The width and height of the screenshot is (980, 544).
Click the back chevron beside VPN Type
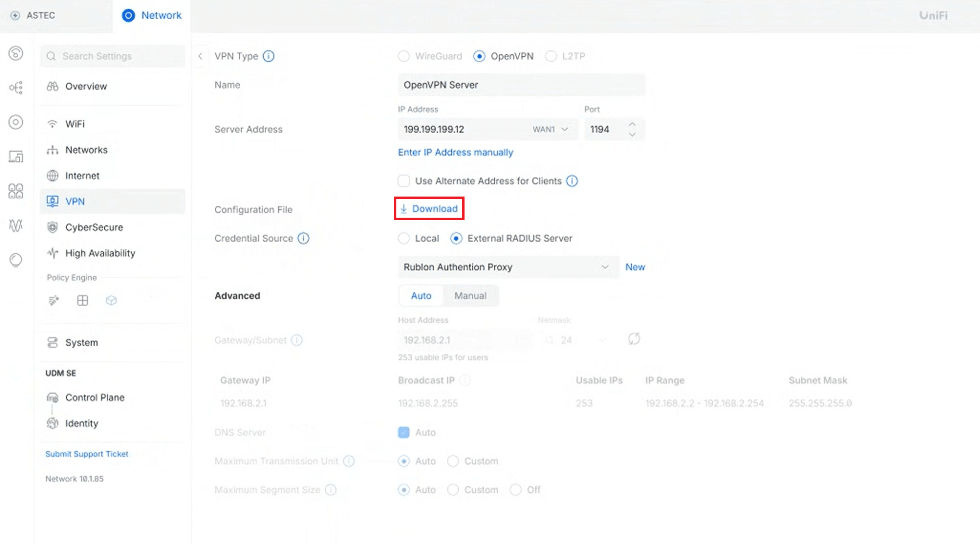200,56
